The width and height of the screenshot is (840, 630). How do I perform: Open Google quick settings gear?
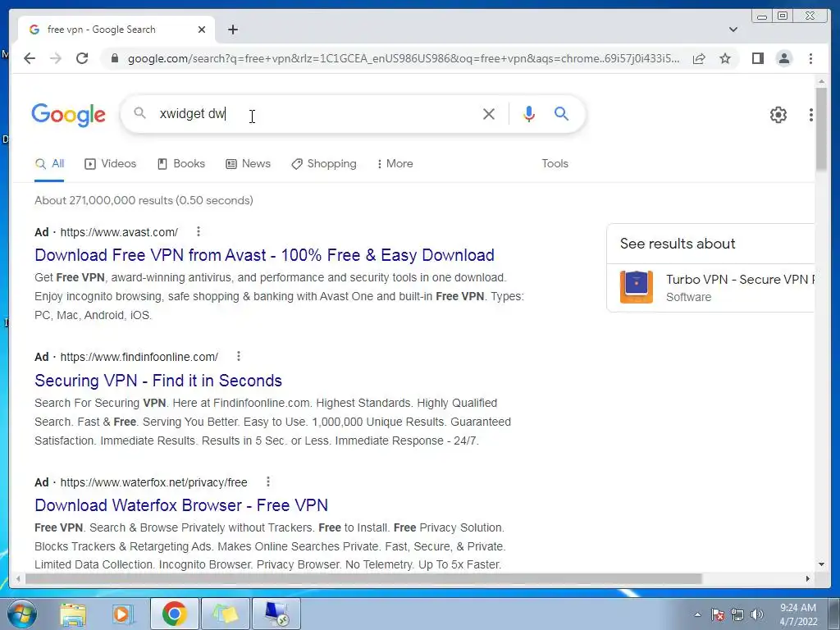coord(778,115)
